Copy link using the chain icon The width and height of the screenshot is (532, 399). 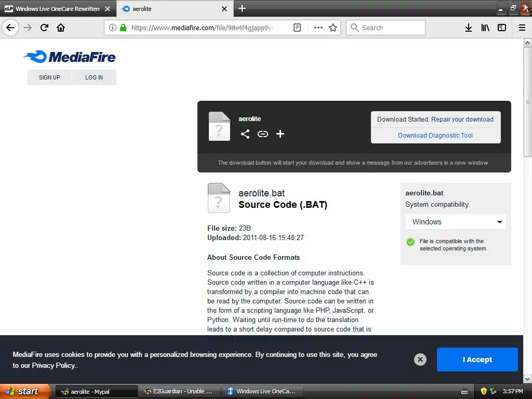262,134
